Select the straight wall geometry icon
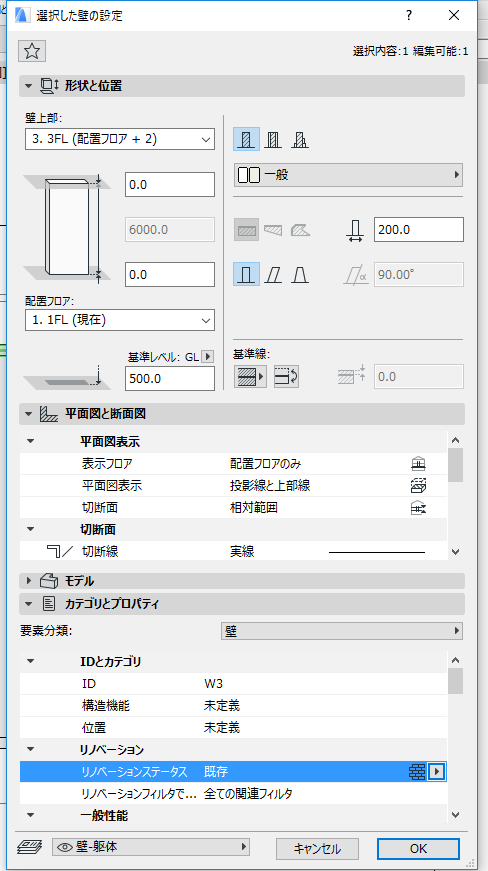The image size is (488, 871). pyautogui.click(x=246, y=229)
